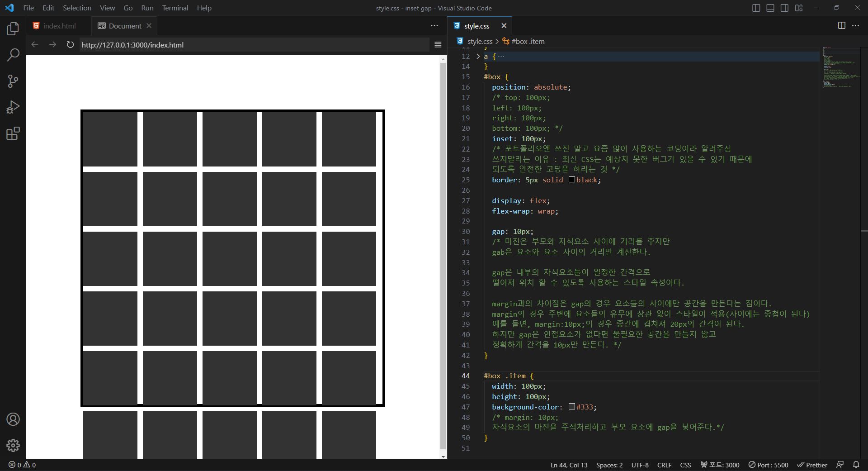Open the Search view icon
868x471 pixels.
point(13,55)
